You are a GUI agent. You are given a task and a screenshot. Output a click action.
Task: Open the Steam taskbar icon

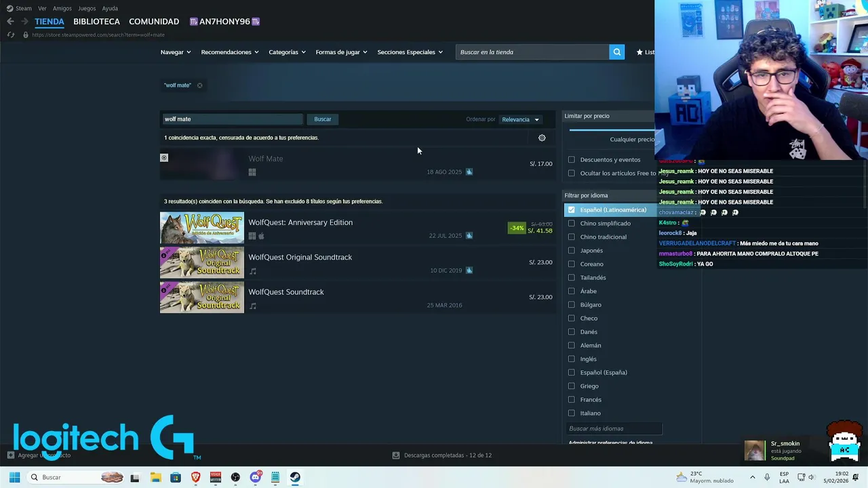pos(295,477)
